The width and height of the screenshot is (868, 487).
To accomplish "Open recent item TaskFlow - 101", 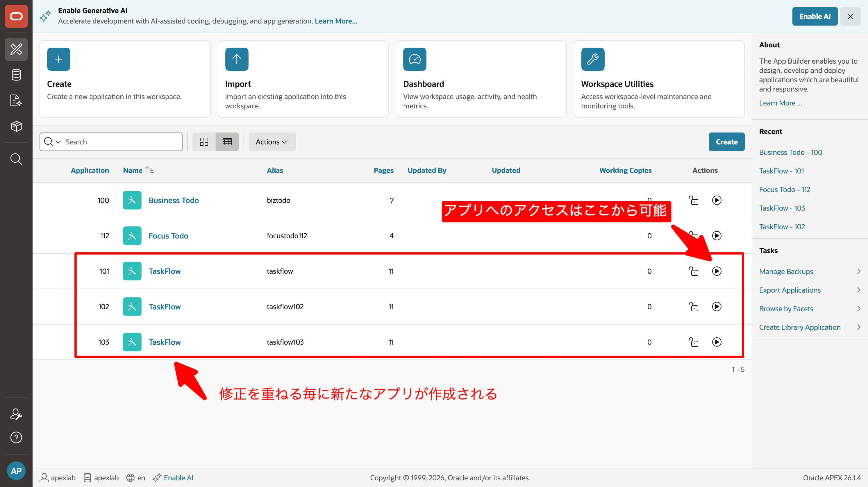I will click(781, 171).
